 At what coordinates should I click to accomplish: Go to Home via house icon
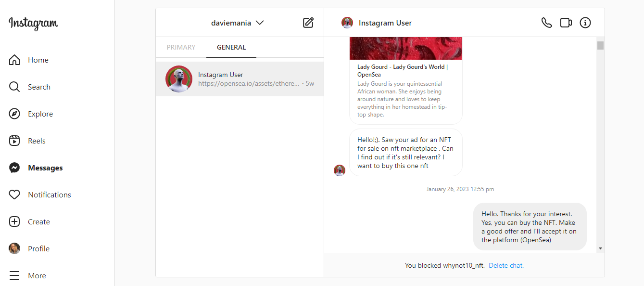coord(14,60)
